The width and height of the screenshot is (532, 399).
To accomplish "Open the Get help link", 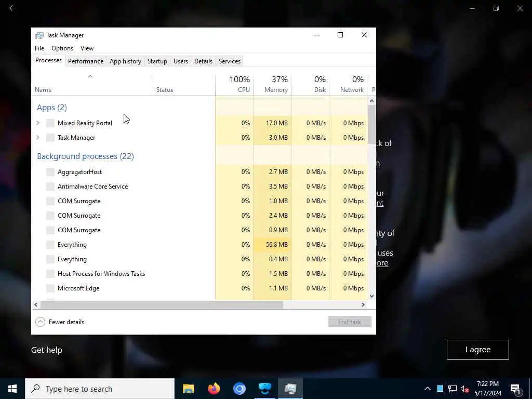I will pos(46,350).
